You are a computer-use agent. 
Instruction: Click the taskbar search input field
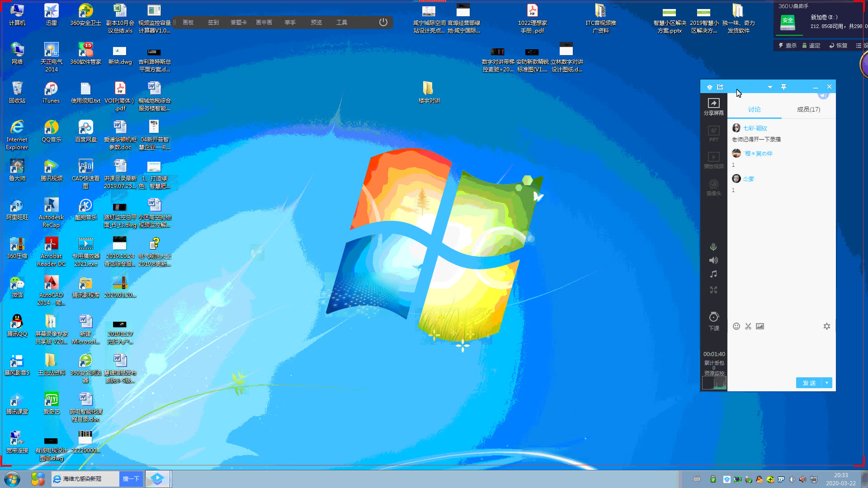point(85,479)
